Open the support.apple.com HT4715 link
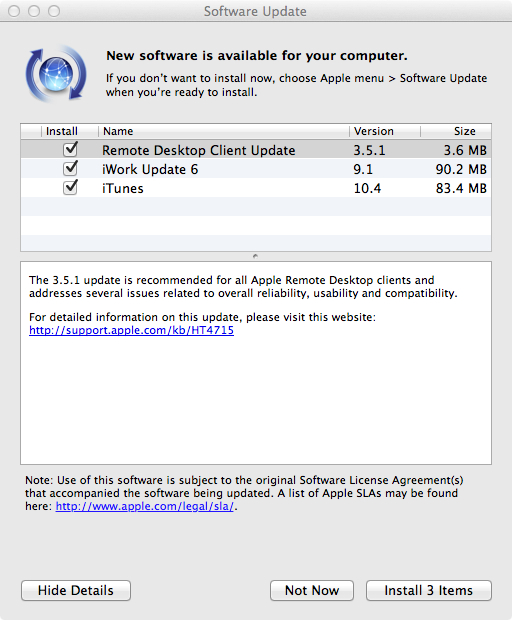 pyautogui.click(x=131, y=330)
